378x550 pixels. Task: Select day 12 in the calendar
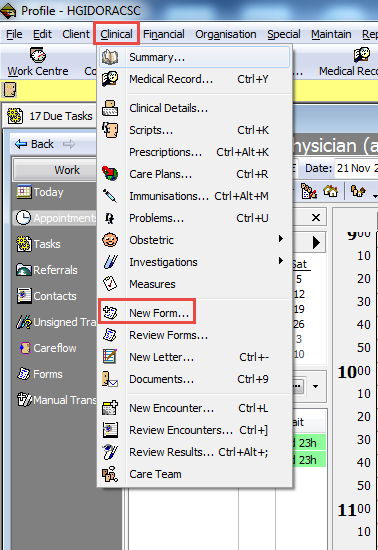tap(299, 294)
